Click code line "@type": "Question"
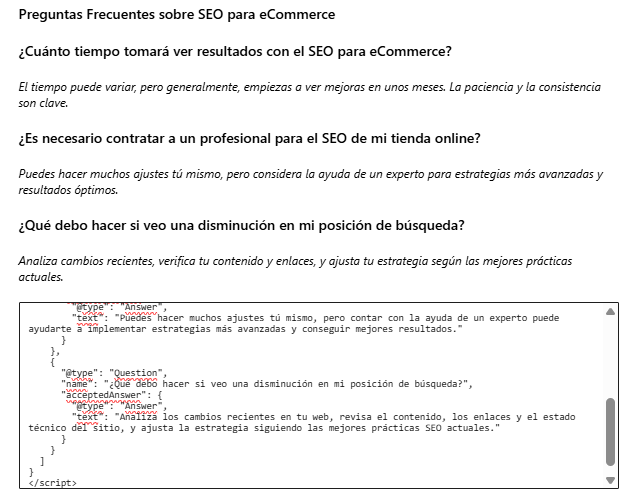 tap(114, 373)
